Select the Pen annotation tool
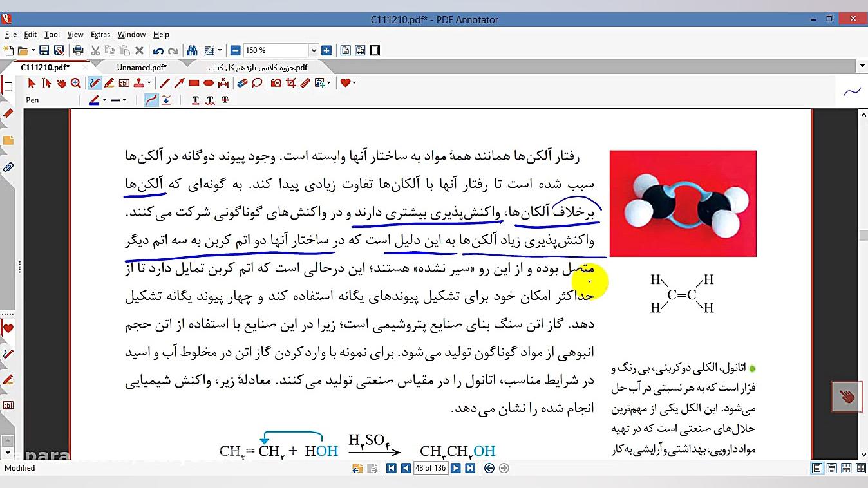This screenshot has height=488, width=868. (x=93, y=83)
